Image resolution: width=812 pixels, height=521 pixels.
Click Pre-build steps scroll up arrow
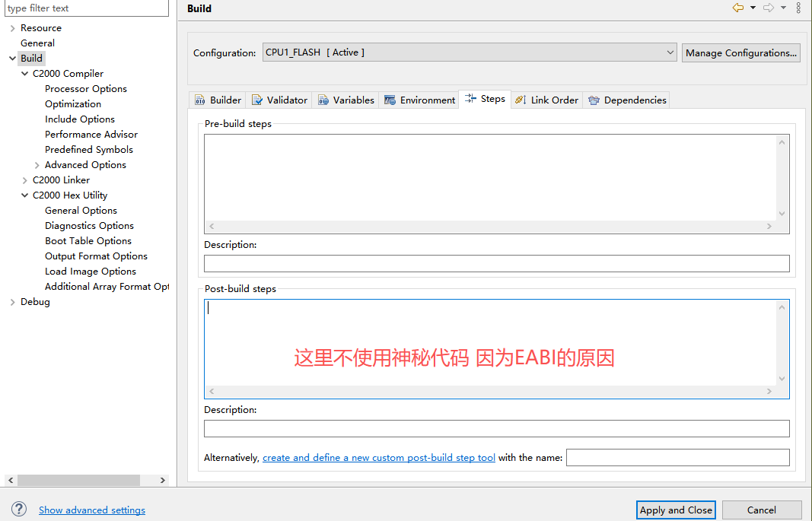coord(782,142)
